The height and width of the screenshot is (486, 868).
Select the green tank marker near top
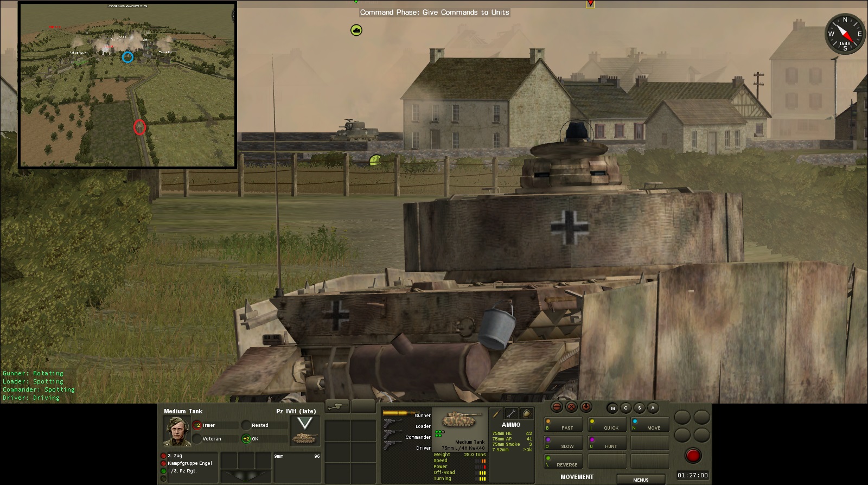click(x=356, y=30)
